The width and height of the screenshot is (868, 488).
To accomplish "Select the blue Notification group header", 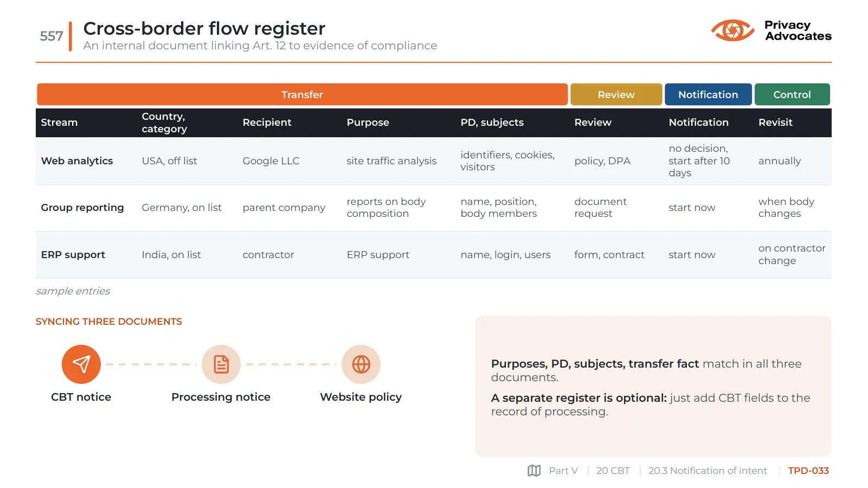I will [x=708, y=94].
